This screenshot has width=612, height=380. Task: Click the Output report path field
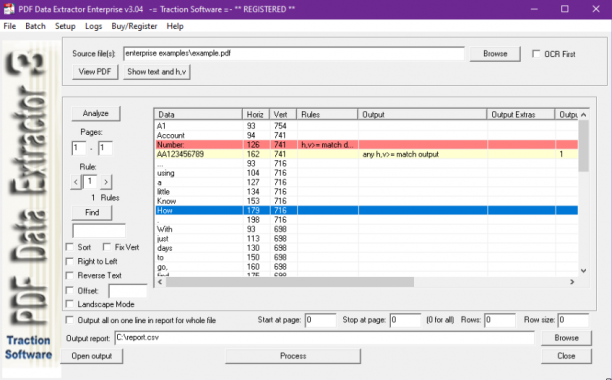pyautogui.click(x=324, y=338)
